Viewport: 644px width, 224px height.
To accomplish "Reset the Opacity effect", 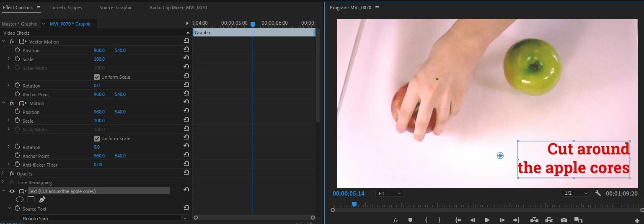I will pyautogui.click(x=186, y=173).
